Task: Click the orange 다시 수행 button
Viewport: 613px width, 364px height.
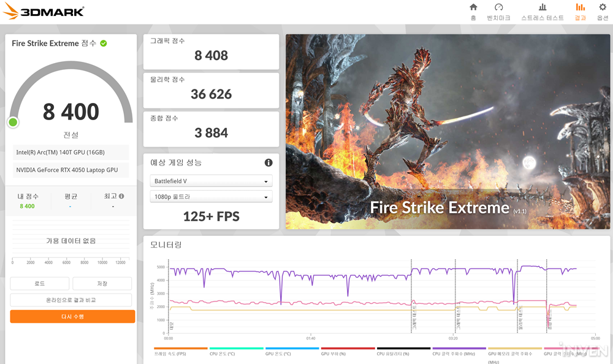Action: pyautogui.click(x=73, y=317)
